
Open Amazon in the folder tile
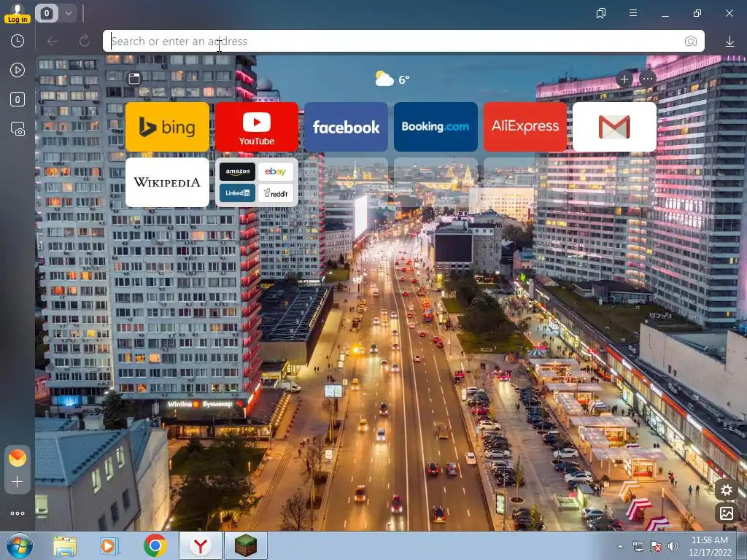(x=237, y=171)
